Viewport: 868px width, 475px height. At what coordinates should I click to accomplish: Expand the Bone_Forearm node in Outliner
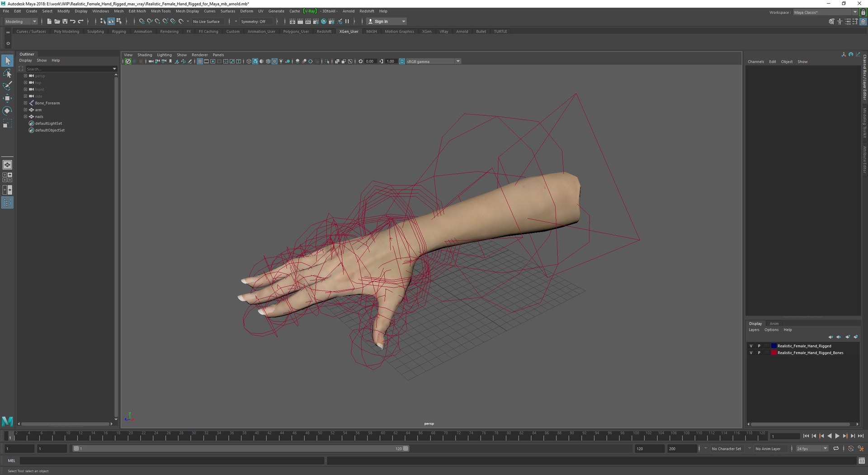pos(25,103)
